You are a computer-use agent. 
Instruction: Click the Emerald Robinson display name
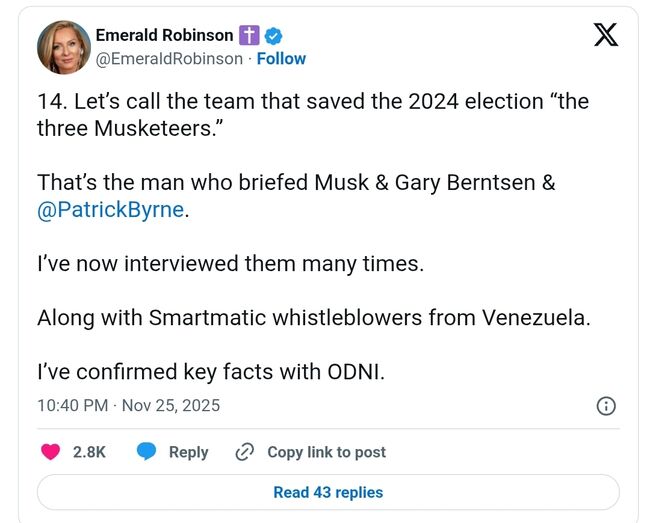pyautogui.click(x=164, y=36)
